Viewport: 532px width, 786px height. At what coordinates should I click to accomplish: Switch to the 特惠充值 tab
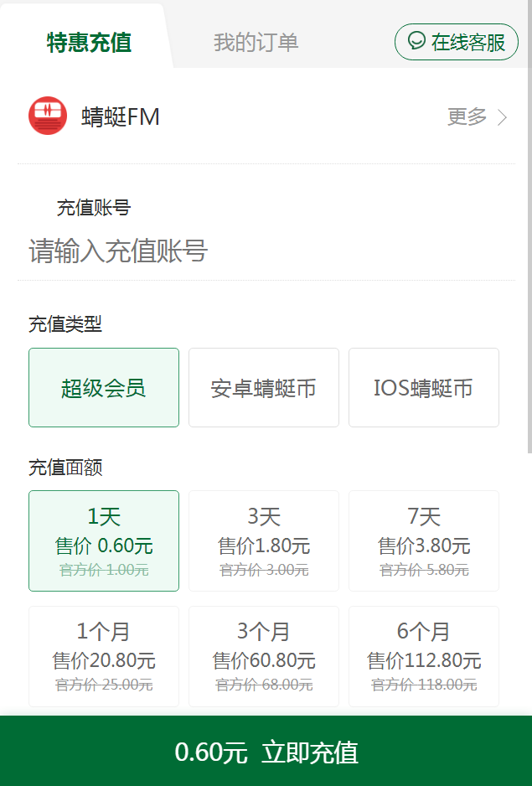89,43
